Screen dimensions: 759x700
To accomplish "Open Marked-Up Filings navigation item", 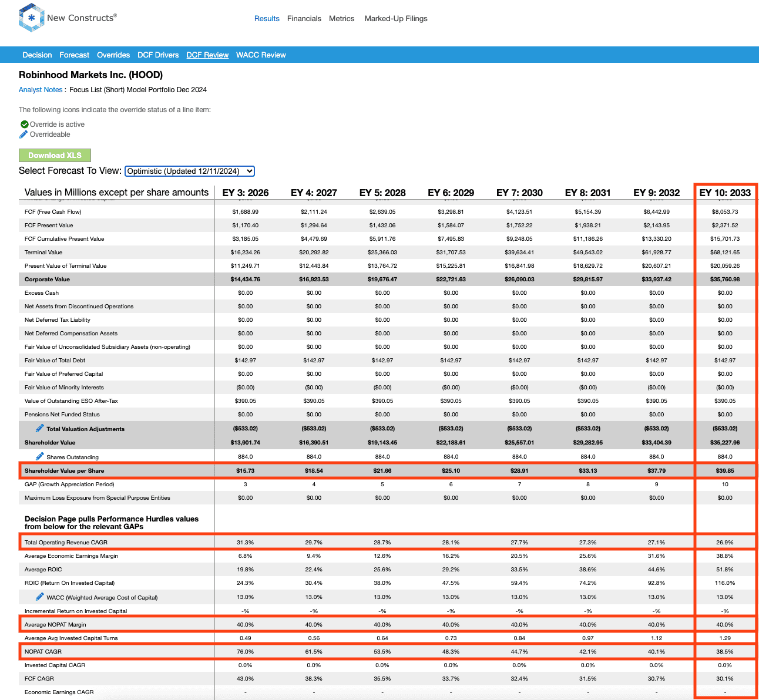I will click(396, 19).
